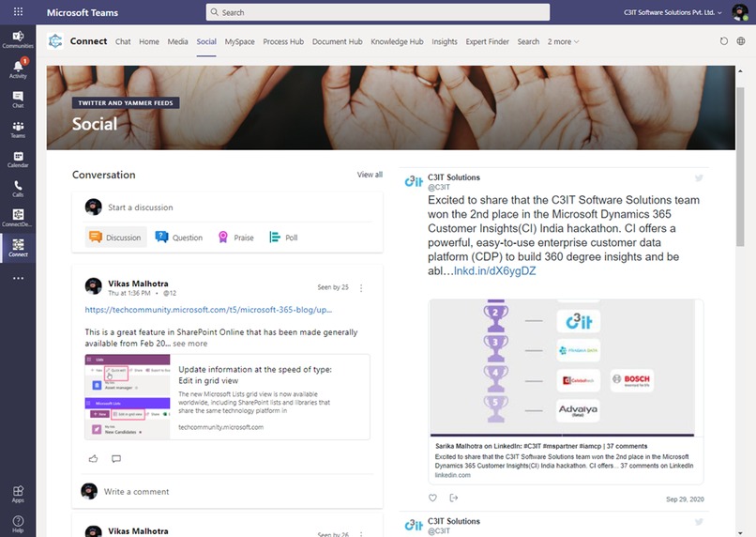Image resolution: width=756 pixels, height=537 pixels.
Task: Open the lnkd.in/dX6ygDZ tweet link
Action: click(494, 270)
